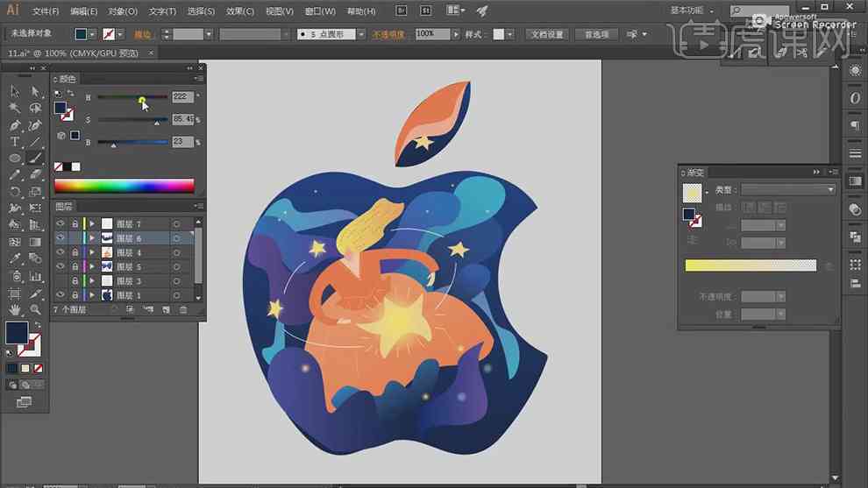Open 文件(F) menu
Screen dimensions: 868x488
click(x=46, y=11)
